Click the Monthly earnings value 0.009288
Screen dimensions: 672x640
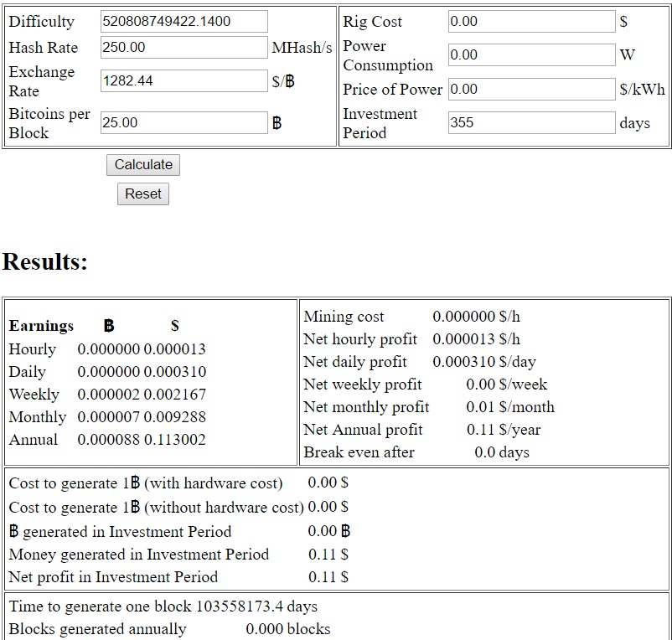(174, 417)
